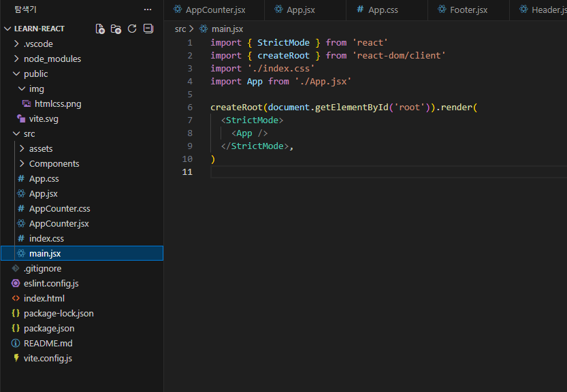
Task: Open eslint.config.js file
Action: pyautogui.click(x=51, y=283)
